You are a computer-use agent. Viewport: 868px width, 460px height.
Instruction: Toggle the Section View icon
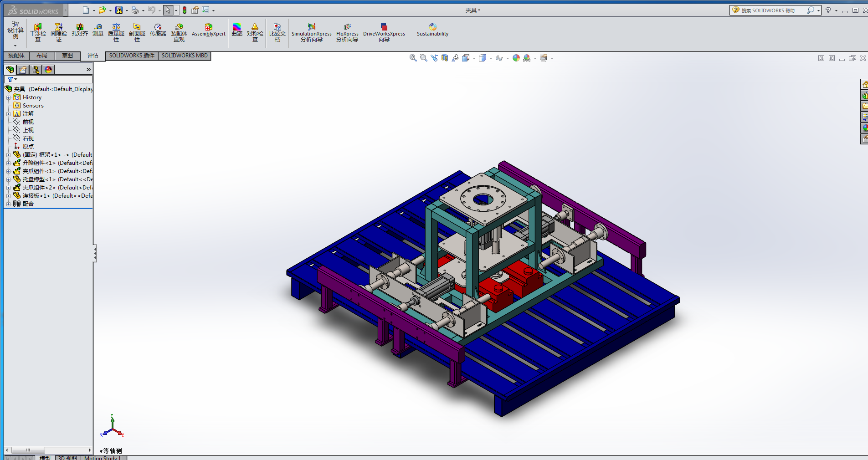tap(445, 58)
